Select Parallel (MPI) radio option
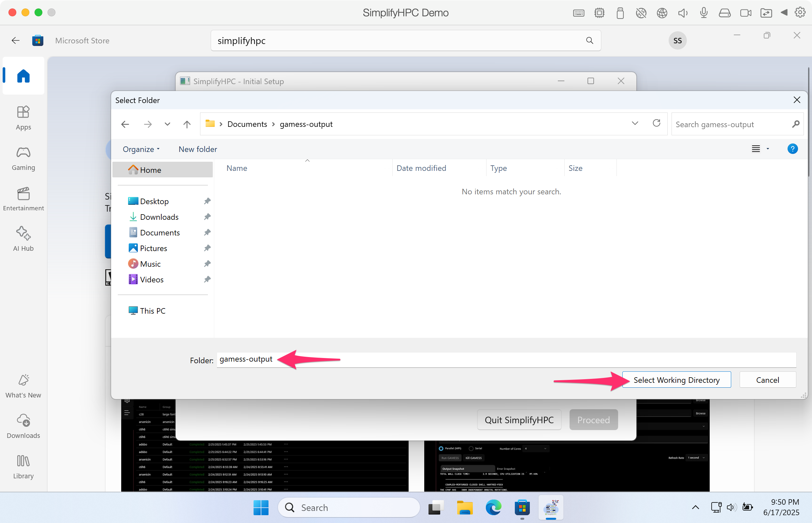Image resolution: width=812 pixels, height=523 pixels. point(441,448)
